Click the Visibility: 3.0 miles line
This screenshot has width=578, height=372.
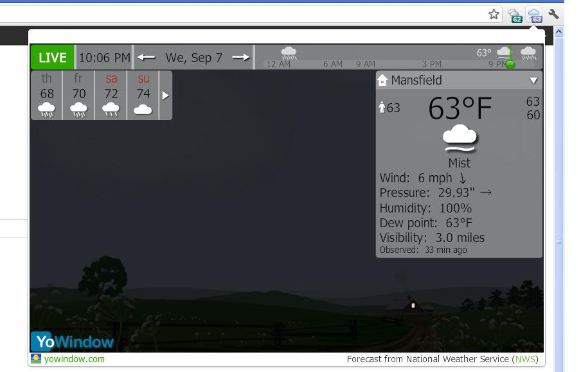pos(432,238)
